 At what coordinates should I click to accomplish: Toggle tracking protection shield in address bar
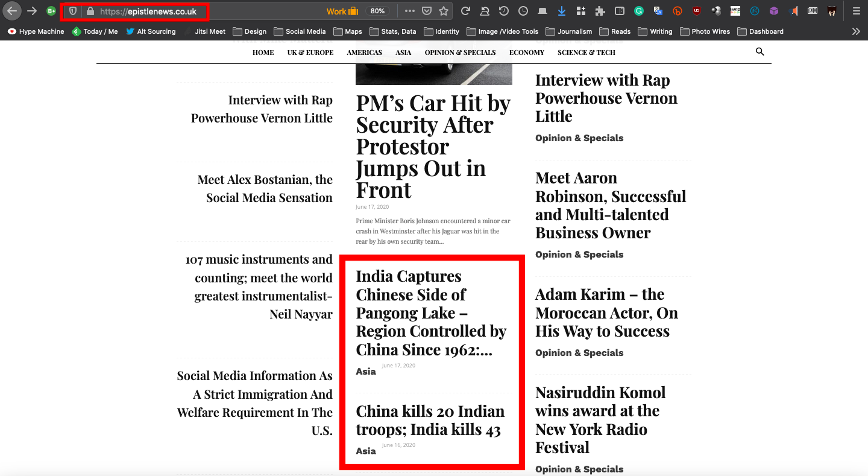73,11
